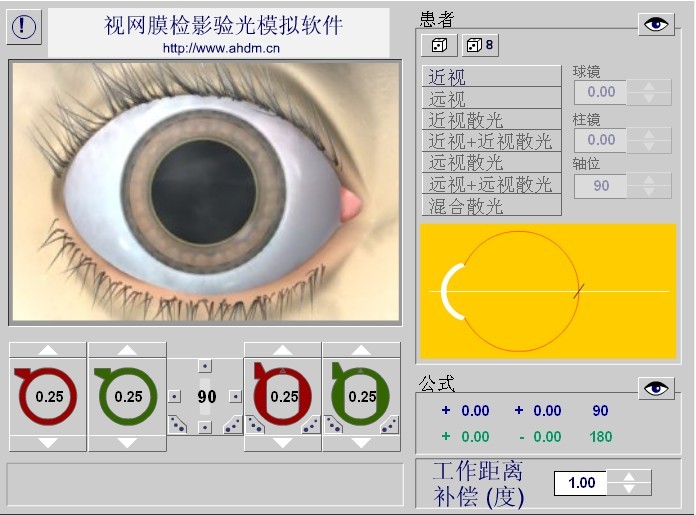The image size is (696, 515).
Task: Select the 近视 patient type
Action: (x=491, y=76)
